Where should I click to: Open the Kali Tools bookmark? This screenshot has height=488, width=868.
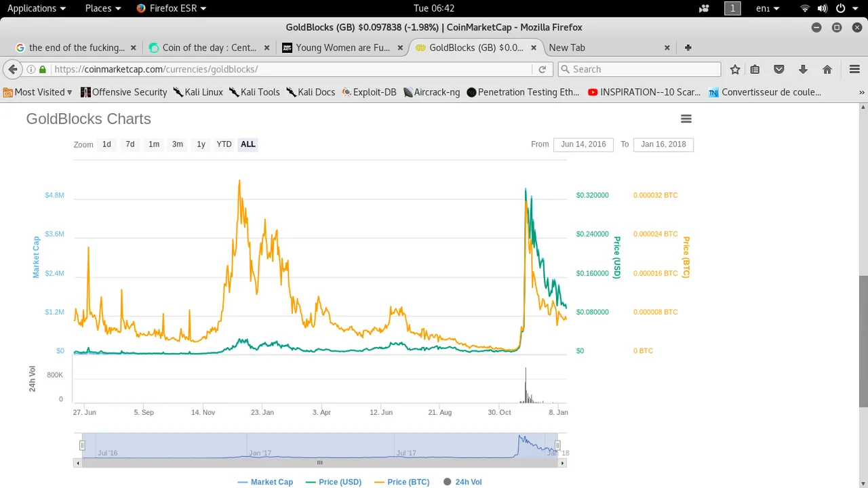[x=254, y=92]
